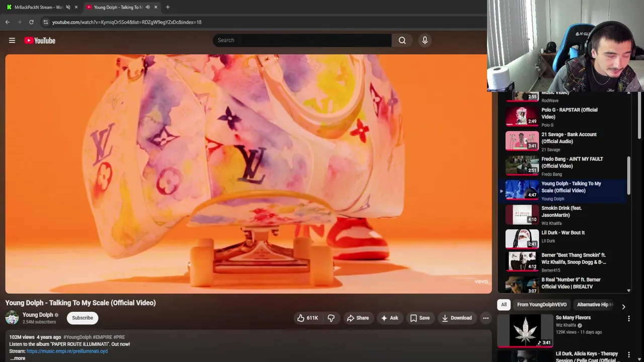Screen dimensions: 644x362
Task: Select the From YoungDolphVEVO chip
Action: point(541,304)
